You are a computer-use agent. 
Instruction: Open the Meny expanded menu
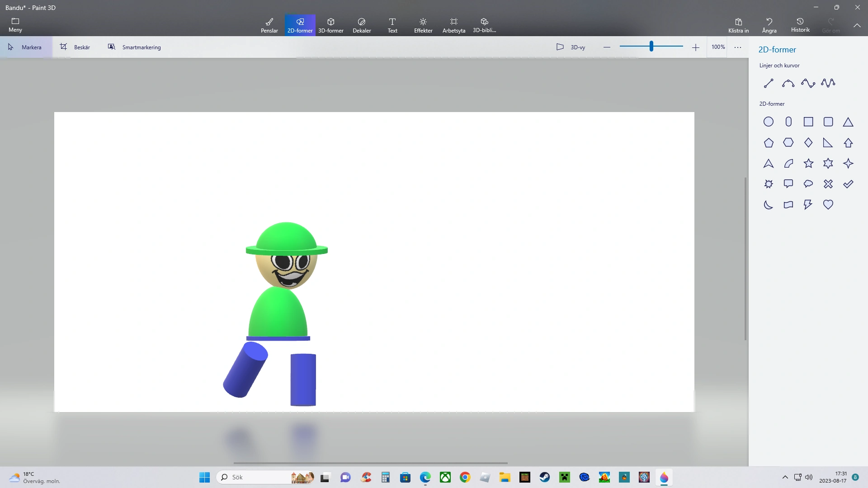(15, 25)
